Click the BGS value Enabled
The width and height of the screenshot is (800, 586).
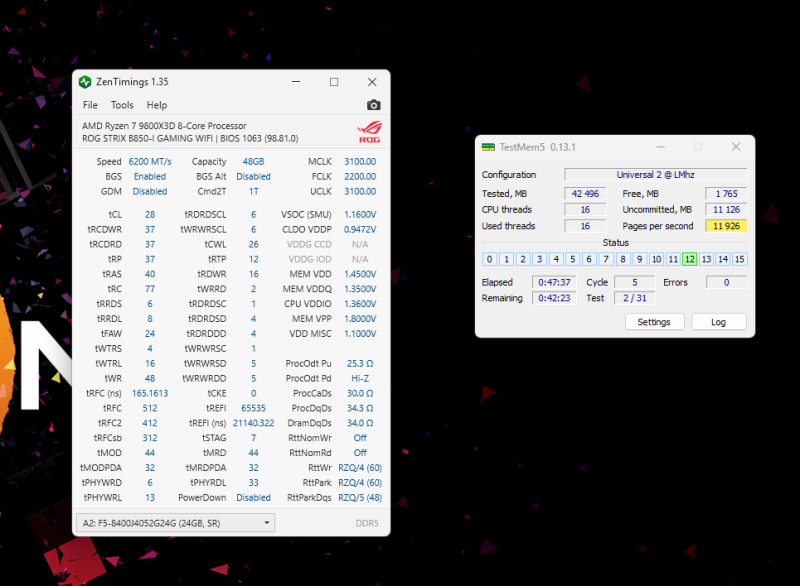click(150, 176)
